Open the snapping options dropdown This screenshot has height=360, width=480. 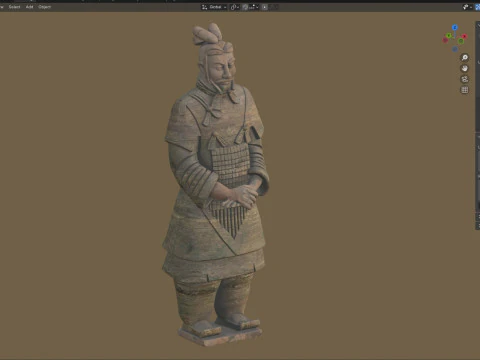pos(254,7)
